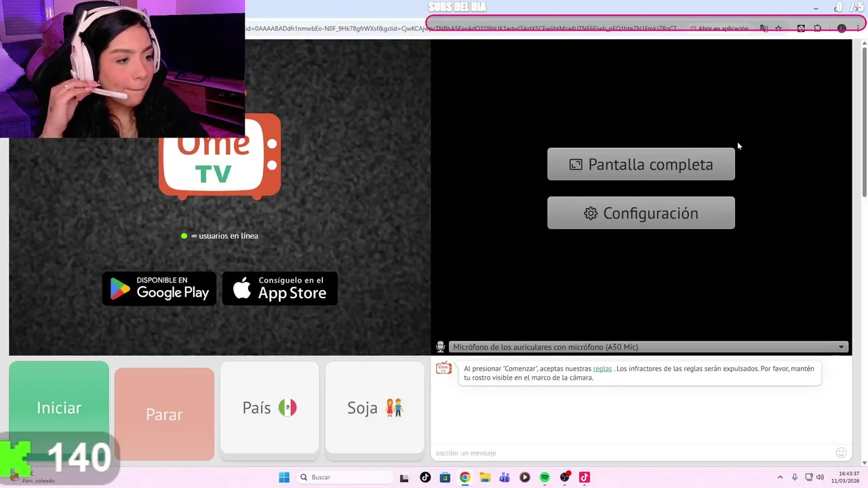Click the extension icon left of the puzzle piece
This screenshot has width=868, height=488.
click(x=801, y=28)
